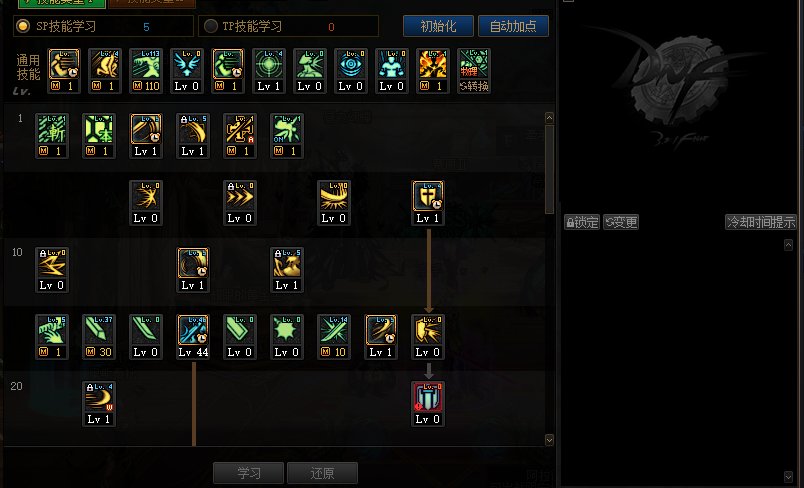Select the skill icon mastered at 30

pyautogui.click(x=98, y=337)
